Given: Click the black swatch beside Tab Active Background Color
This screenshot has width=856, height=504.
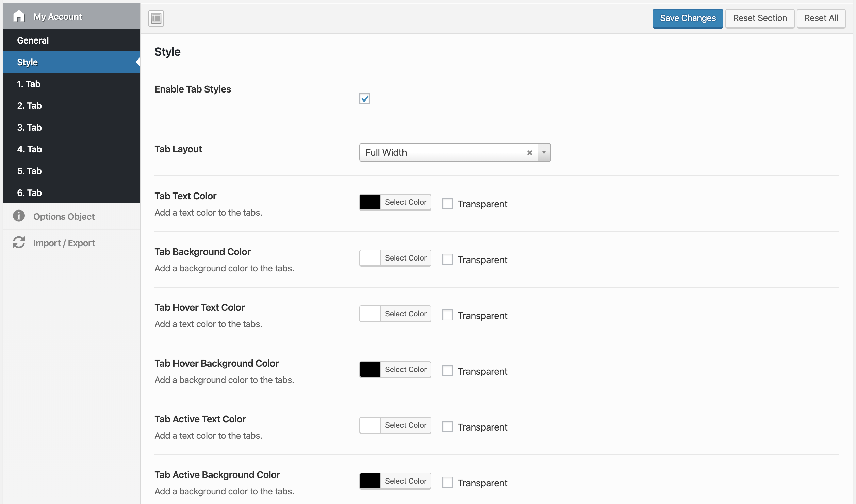Looking at the screenshot, I should 370,481.
